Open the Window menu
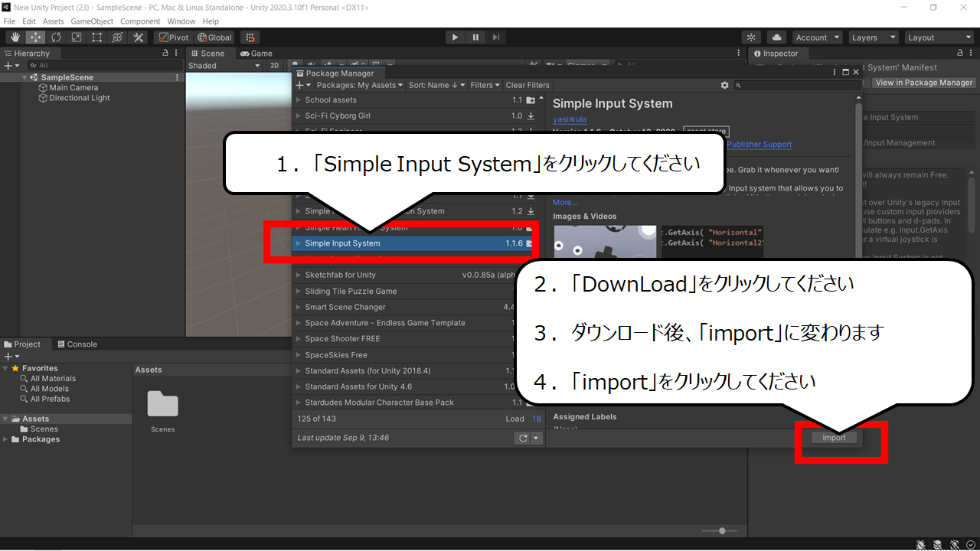Image resolution: width=980 pixels, height=551 pixels. [181, 21]
